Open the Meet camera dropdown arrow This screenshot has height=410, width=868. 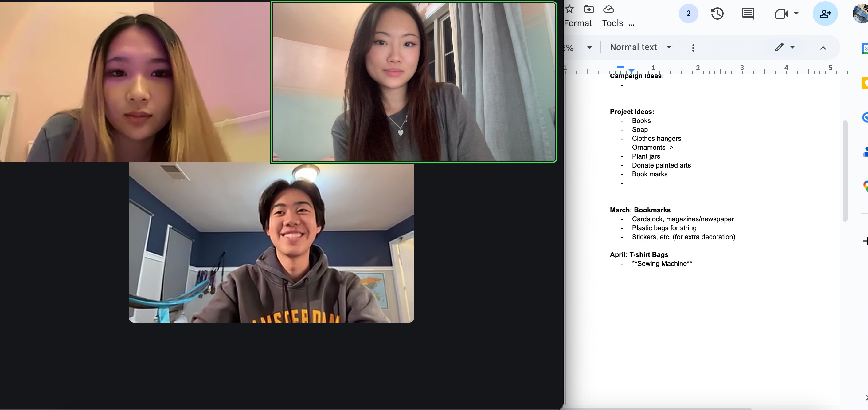[796, 14]
